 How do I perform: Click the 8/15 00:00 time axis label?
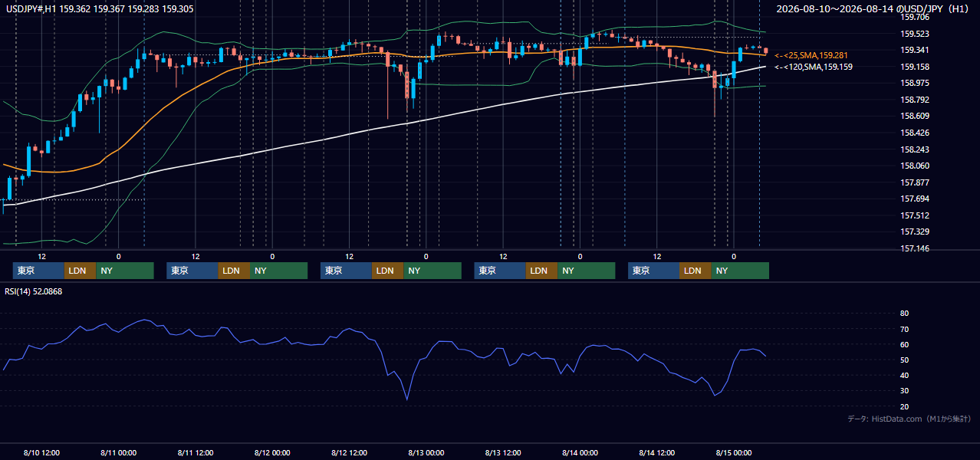tap(734, 452)
